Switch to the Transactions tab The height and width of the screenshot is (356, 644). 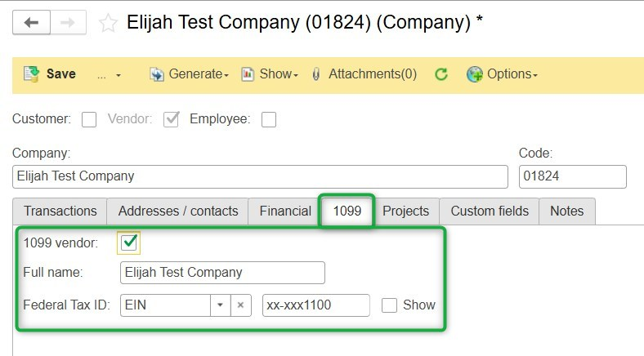tap(60, 211)
